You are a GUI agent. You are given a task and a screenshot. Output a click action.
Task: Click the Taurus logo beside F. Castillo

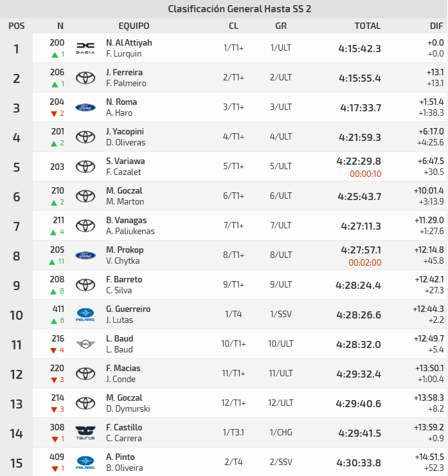pos(85,434)
